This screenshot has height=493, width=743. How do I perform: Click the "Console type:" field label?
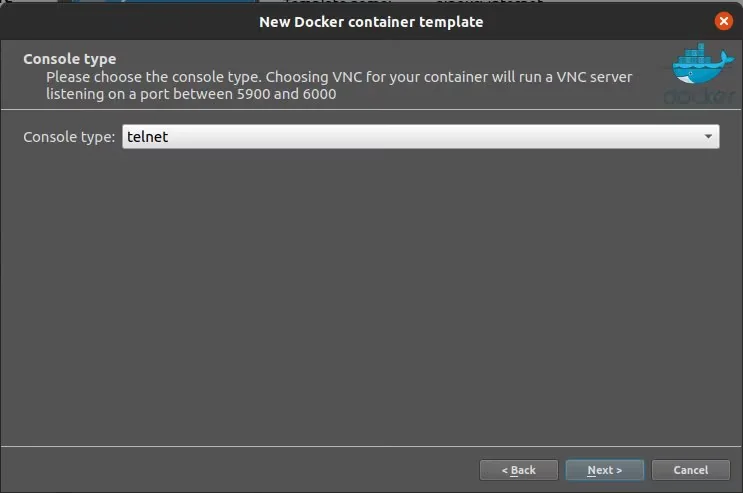69,137
